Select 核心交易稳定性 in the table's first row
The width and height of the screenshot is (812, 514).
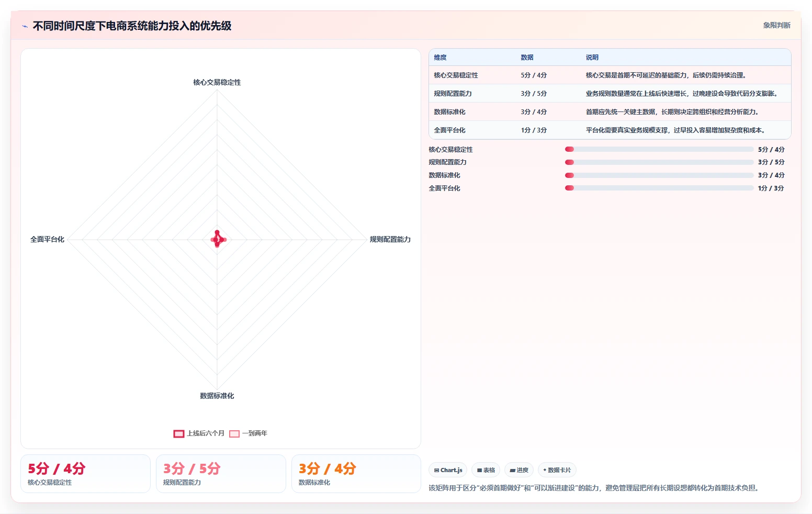(x=456, y=75)
